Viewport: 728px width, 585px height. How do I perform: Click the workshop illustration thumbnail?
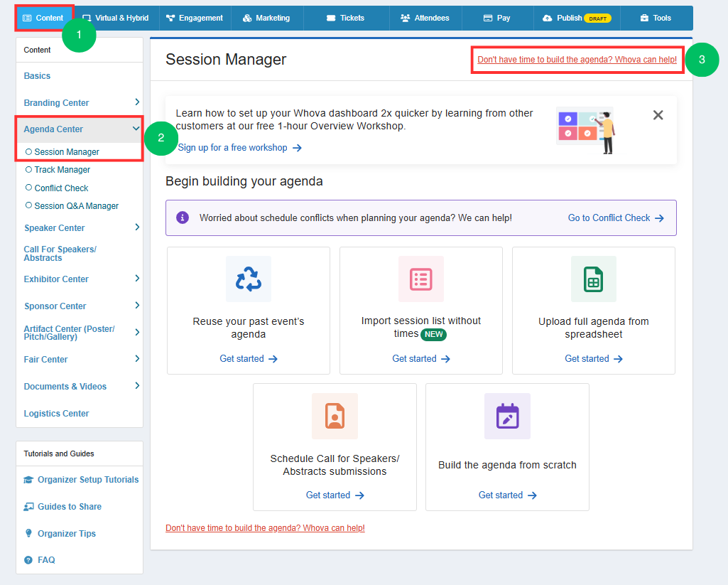(586, 131)
